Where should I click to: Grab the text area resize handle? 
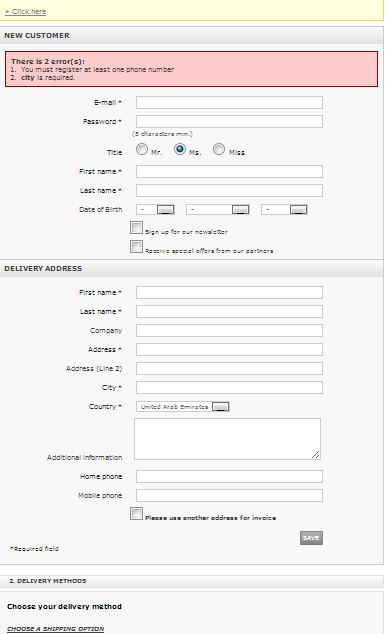pyautogui.click(x=315, y=455)
